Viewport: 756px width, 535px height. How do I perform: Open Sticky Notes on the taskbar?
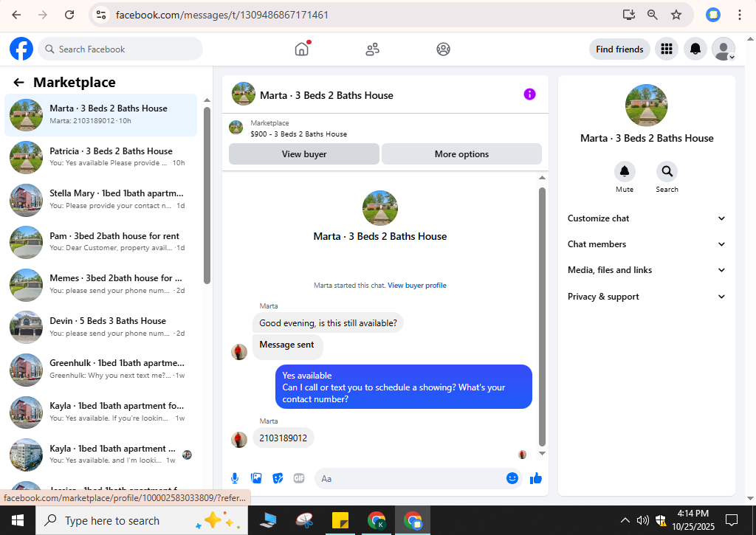[x=340, y=520]
